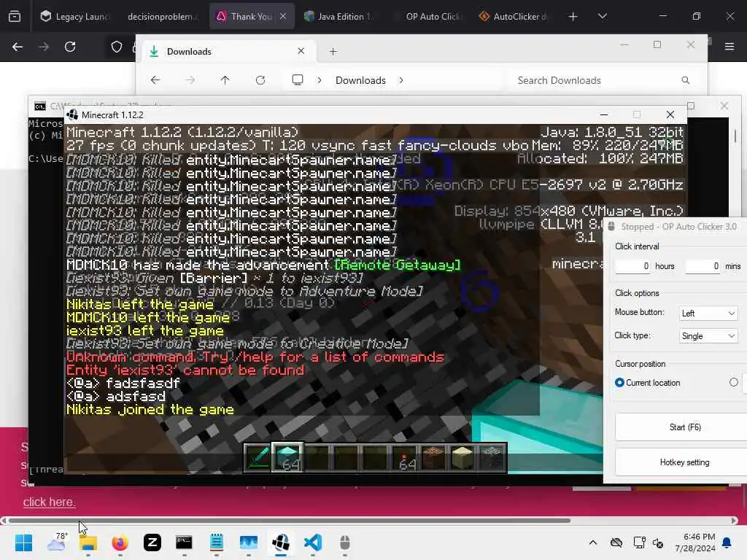Click the Command Prompt window scrollbar
Image resolution: width=747 pixels, height=560 pixels.
pyautogui.click(x=735, y=136)
